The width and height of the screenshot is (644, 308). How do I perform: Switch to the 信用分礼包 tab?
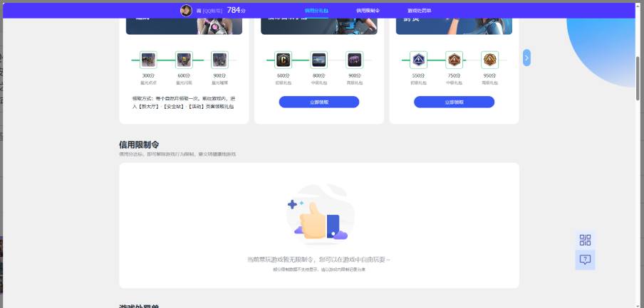click(317, 11)
